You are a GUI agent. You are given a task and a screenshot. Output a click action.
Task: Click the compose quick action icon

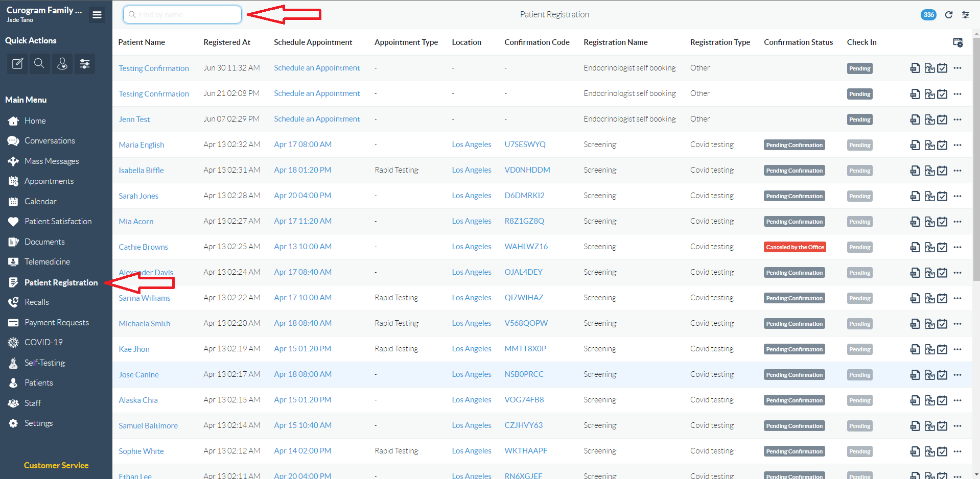17,64
